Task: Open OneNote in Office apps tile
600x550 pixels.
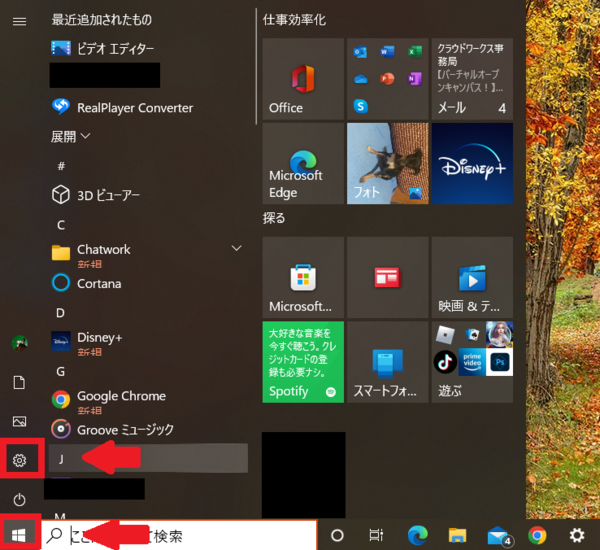Action: coord(414,79)
